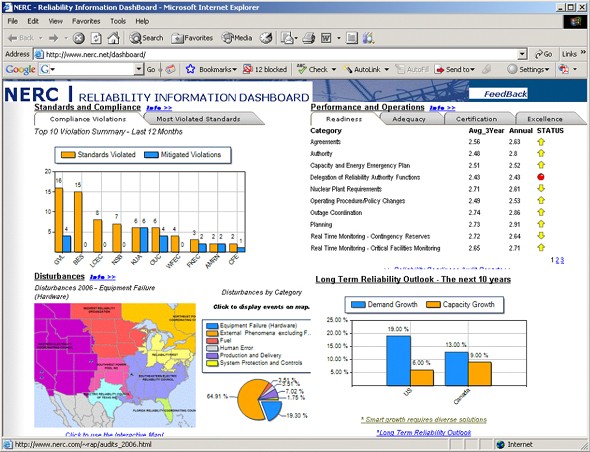590x452 pixels.
Task: Open Google toolbar Settings
Action: 528,69
